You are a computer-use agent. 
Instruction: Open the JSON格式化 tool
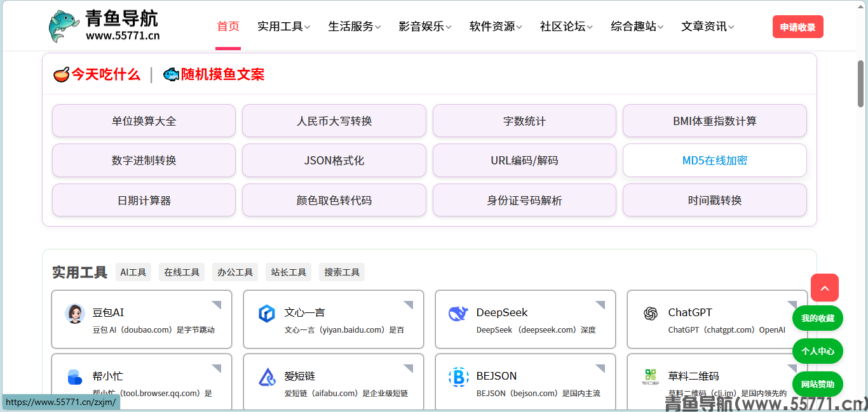tap(334, 161)
